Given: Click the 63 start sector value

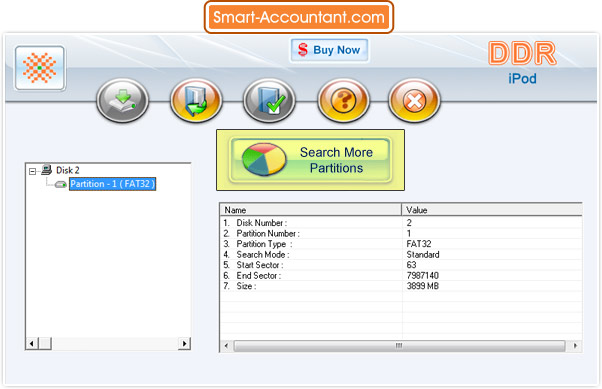Looking at the screenshot, I should 411,265.
